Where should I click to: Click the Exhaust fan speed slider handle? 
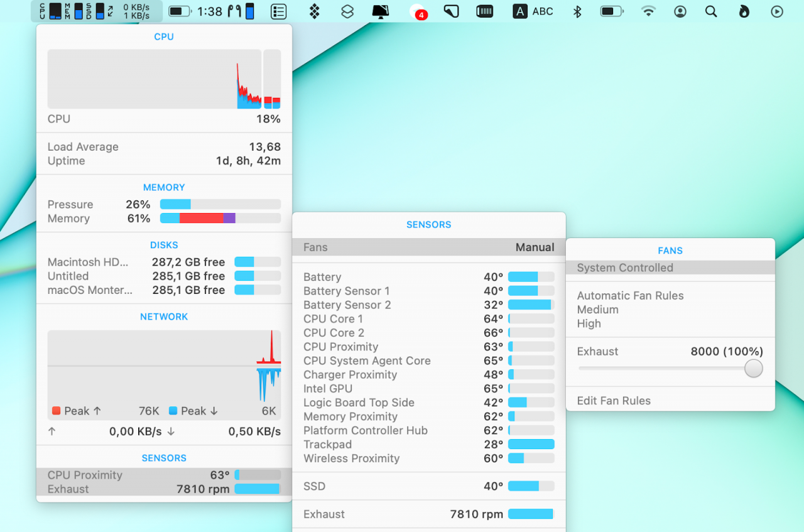[x=753, y=368]
